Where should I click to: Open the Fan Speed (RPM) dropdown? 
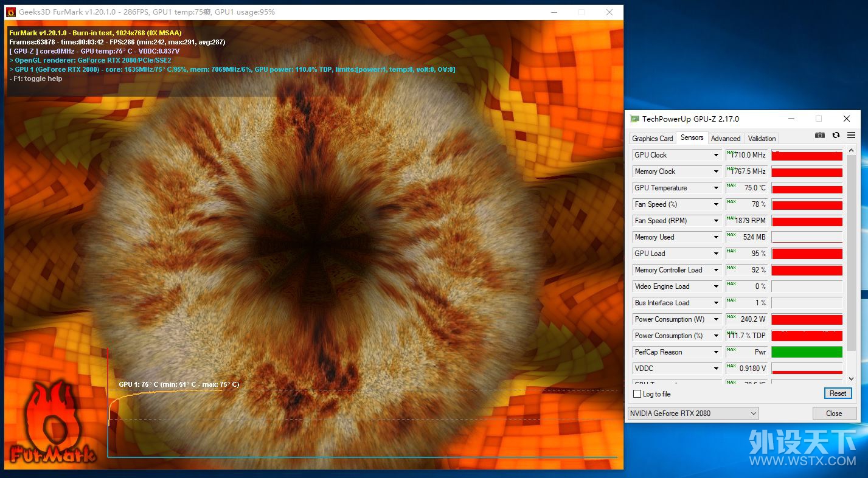click(716, 221)
